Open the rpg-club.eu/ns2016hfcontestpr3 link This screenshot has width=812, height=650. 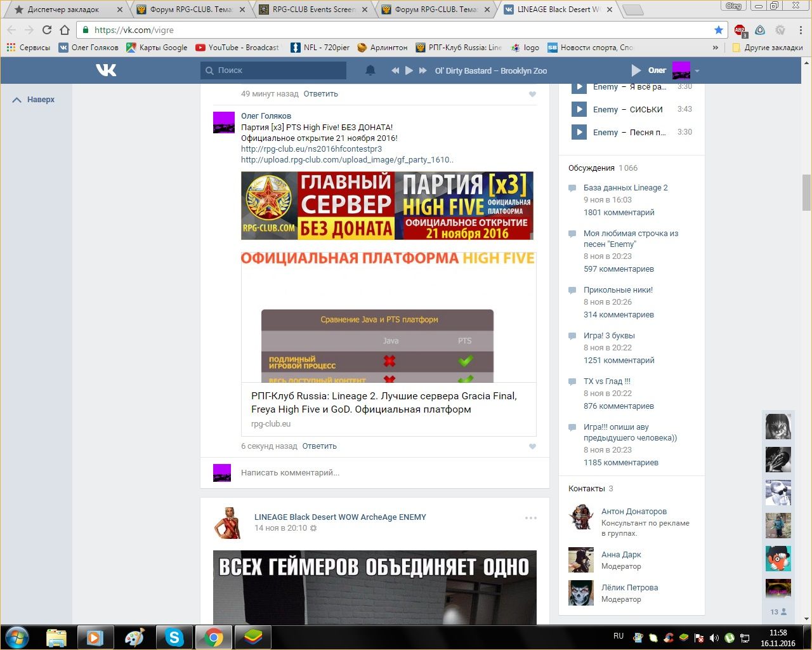coord(311,149)
